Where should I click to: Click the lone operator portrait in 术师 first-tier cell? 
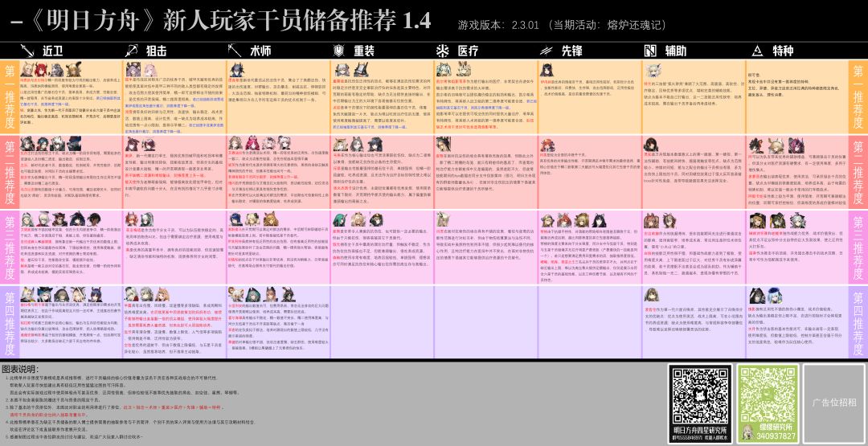[x=235, y=69]
